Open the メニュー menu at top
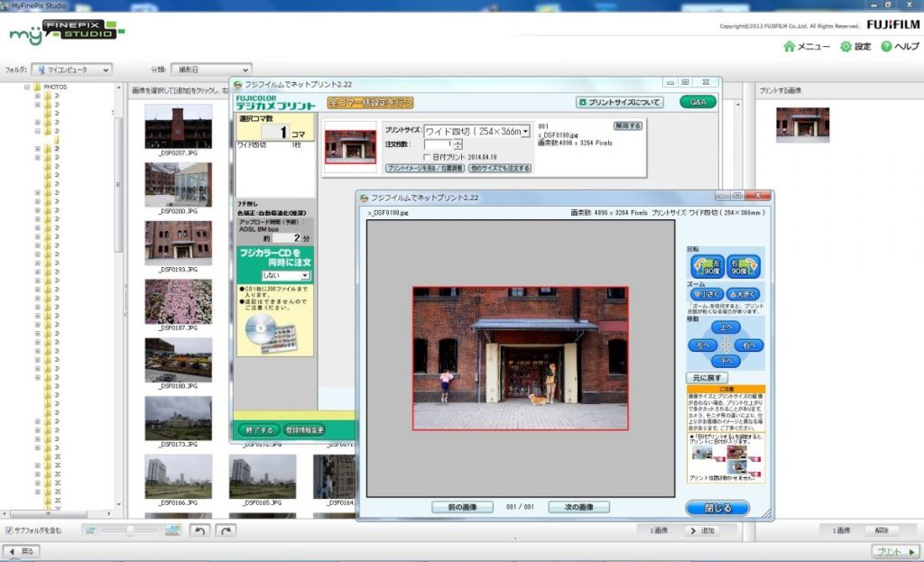This screenshot has height=562, width=924. (x=807, y=46)
